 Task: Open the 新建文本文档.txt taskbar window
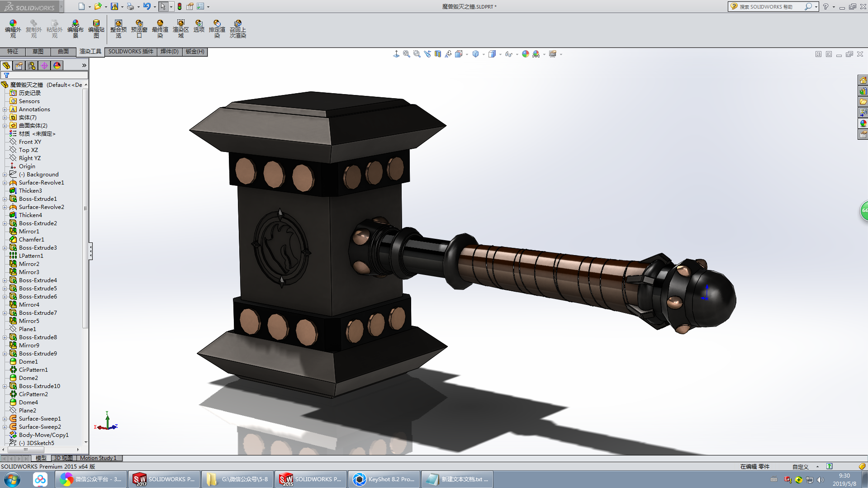[457, 479]
